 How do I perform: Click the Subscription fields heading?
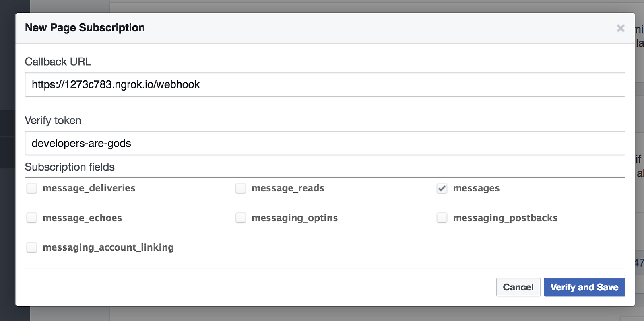click(x=70, y=167)
